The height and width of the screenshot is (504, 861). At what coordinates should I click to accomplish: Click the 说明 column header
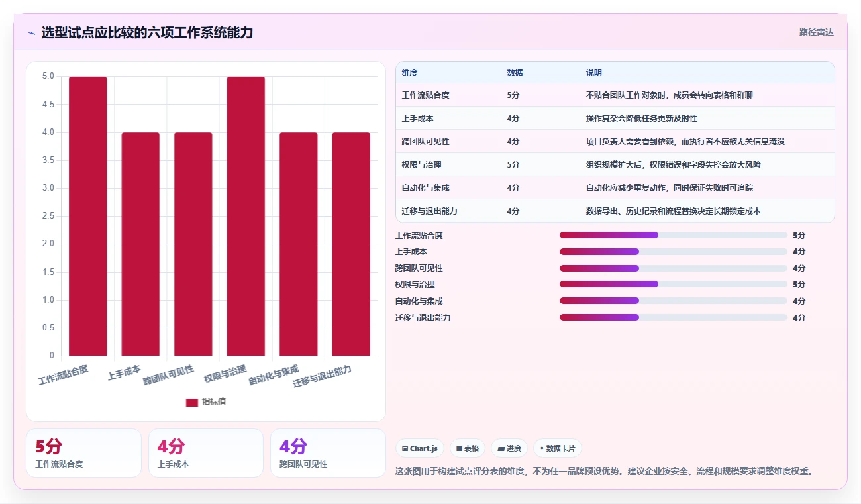click(593, 73)
